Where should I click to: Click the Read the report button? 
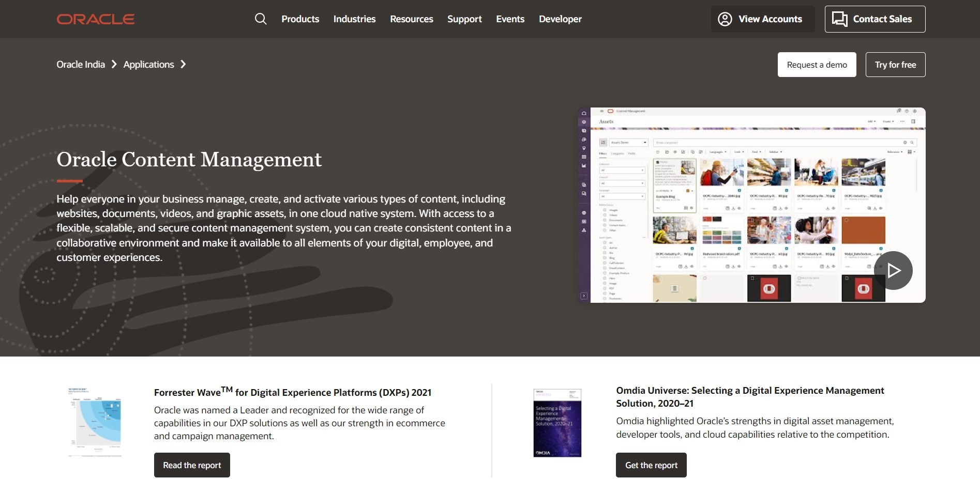pyautogui.click(x=192, y=465)
